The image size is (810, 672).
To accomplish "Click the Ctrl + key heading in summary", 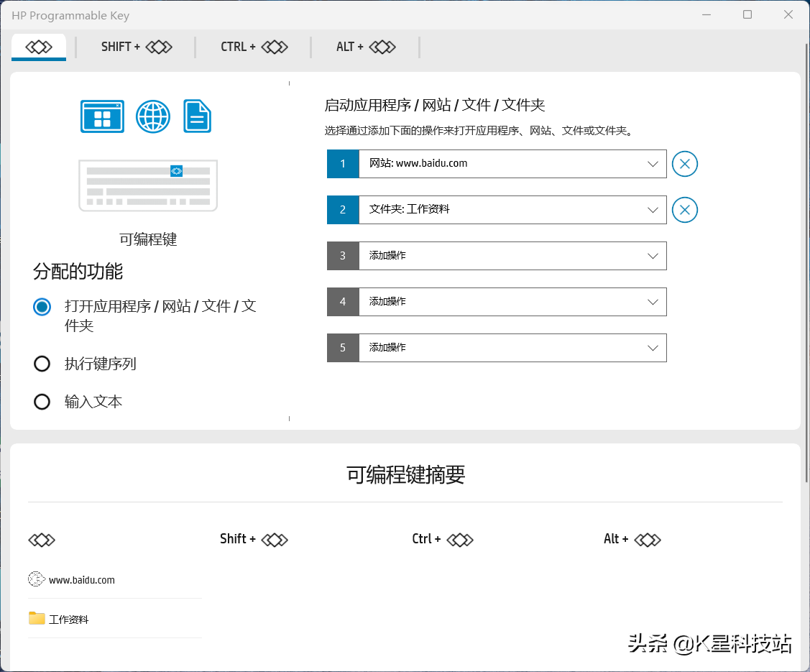I will (x=443, y=539).
